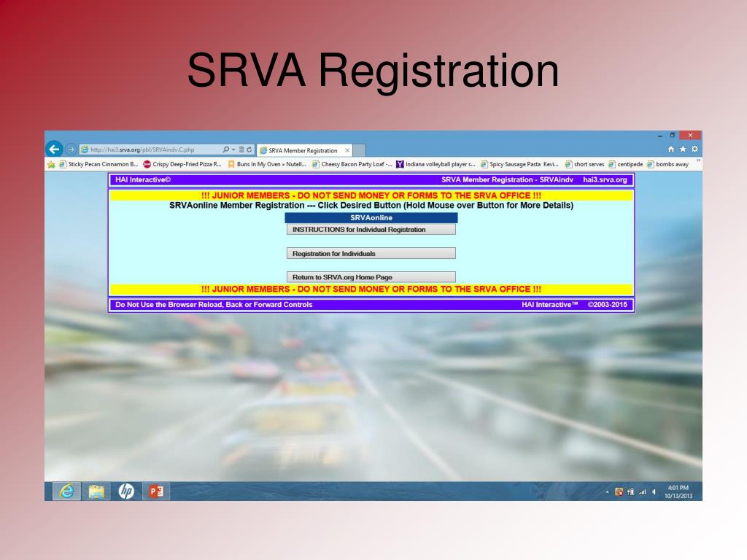
Task: Open File Explorer from the taskbar
Action: pyautogui.click(x=96, y=491)
